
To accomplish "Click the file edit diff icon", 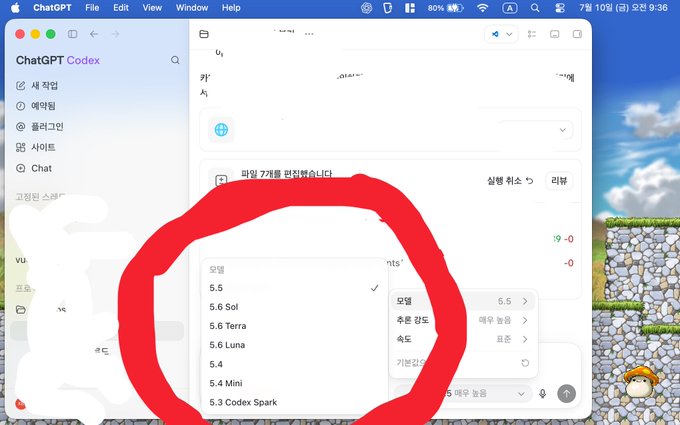I will (x=221, y=180).
